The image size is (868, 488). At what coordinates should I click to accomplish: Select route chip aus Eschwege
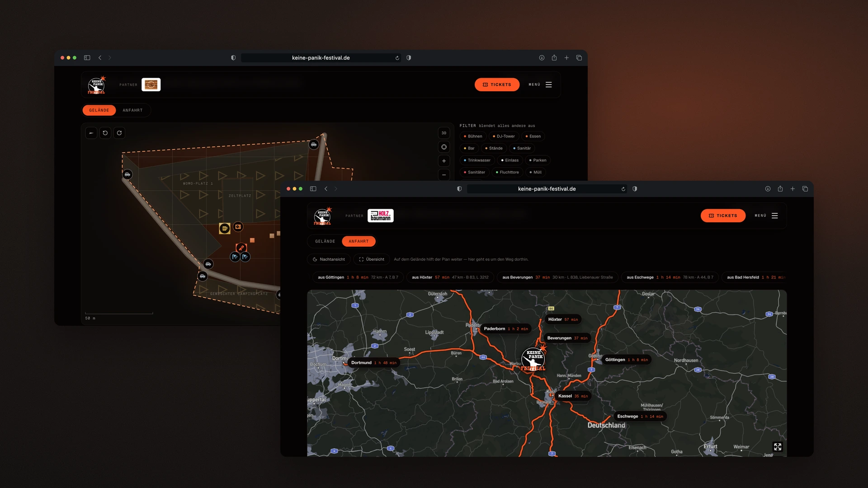click(670, 277)
